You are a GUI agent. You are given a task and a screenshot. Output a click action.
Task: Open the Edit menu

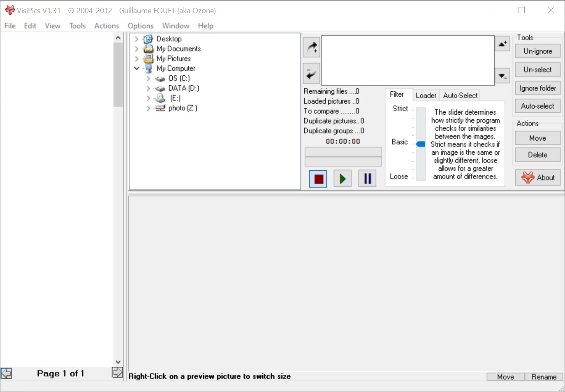point(30,26)
